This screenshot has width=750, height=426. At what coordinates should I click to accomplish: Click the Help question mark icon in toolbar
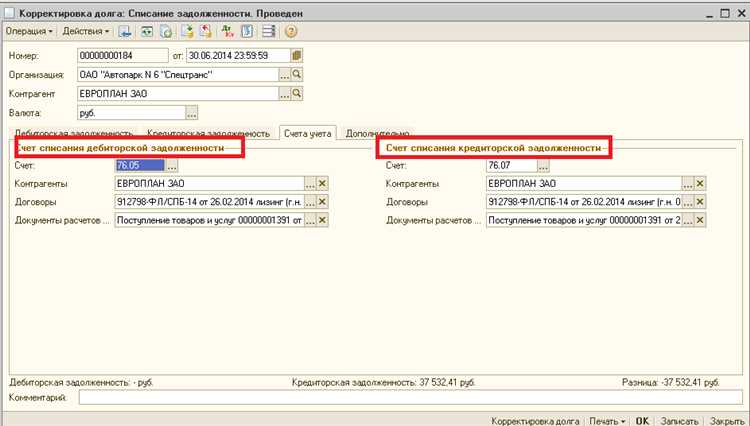tap(292, 31)
